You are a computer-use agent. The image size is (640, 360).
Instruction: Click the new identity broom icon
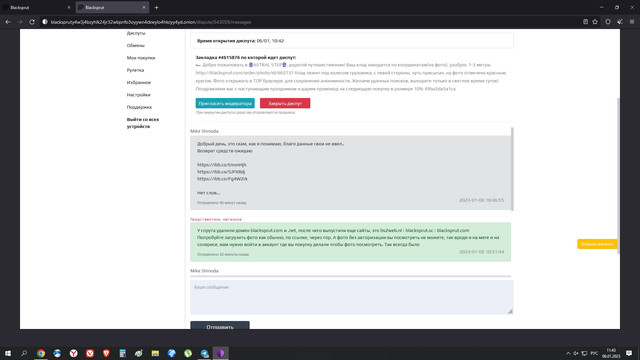(620, 22)
